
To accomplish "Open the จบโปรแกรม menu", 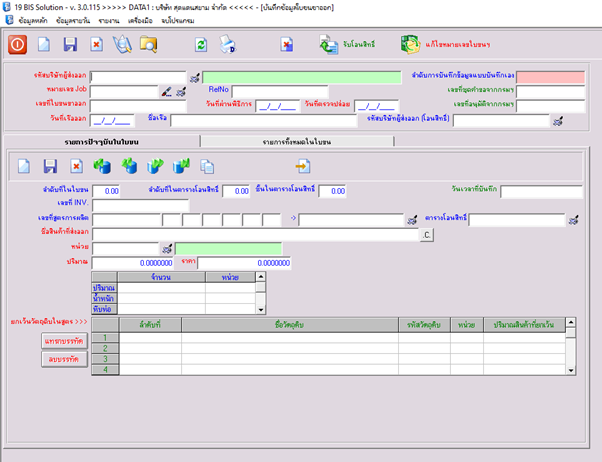I will point(178,21).
